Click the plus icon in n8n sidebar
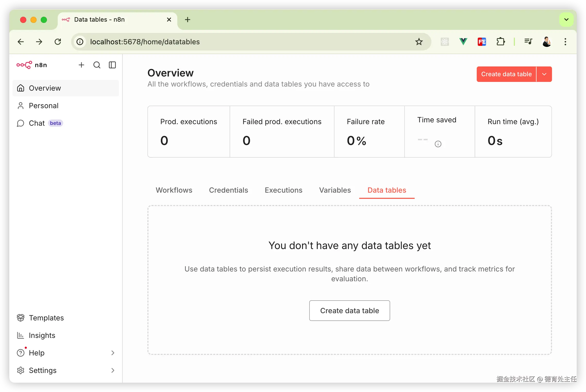The width and height of the screenshot is (586, 392). point(81,65)
